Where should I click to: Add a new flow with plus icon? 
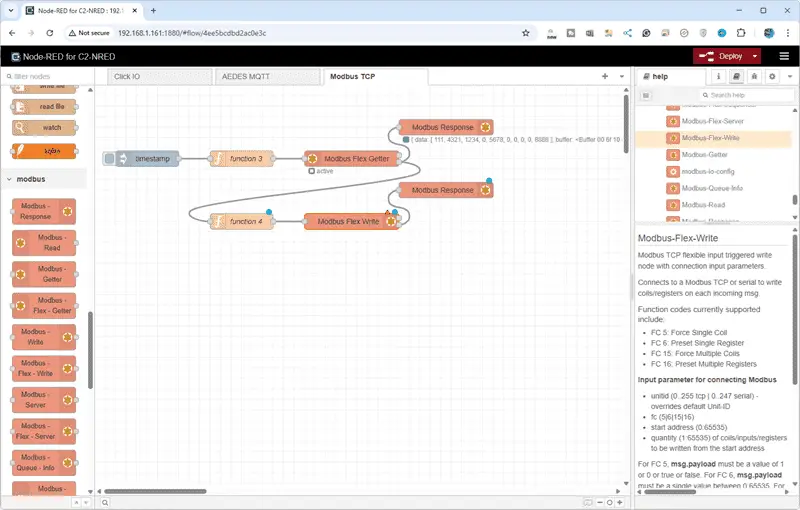605,76
